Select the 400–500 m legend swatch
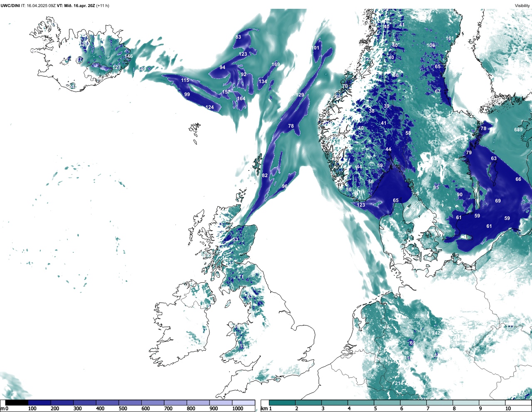The image size is (532, 412). pyautogui.click(x=107, y=402)
